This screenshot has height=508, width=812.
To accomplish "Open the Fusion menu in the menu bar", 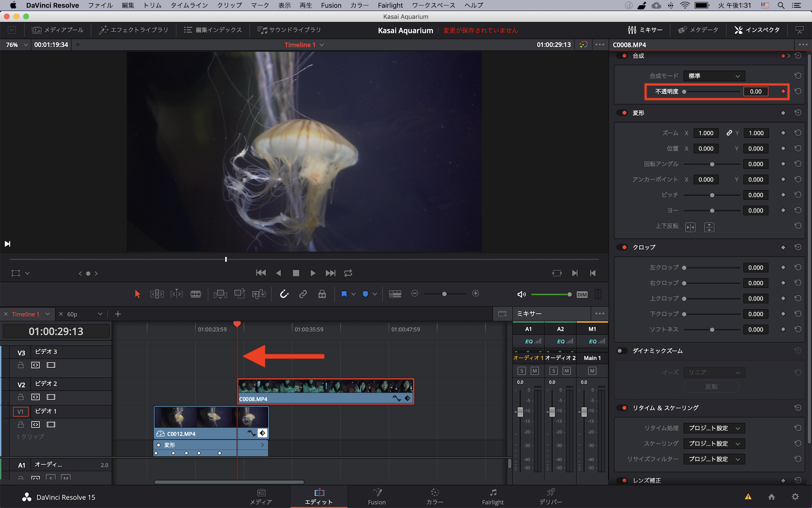I will coord(331,5).
